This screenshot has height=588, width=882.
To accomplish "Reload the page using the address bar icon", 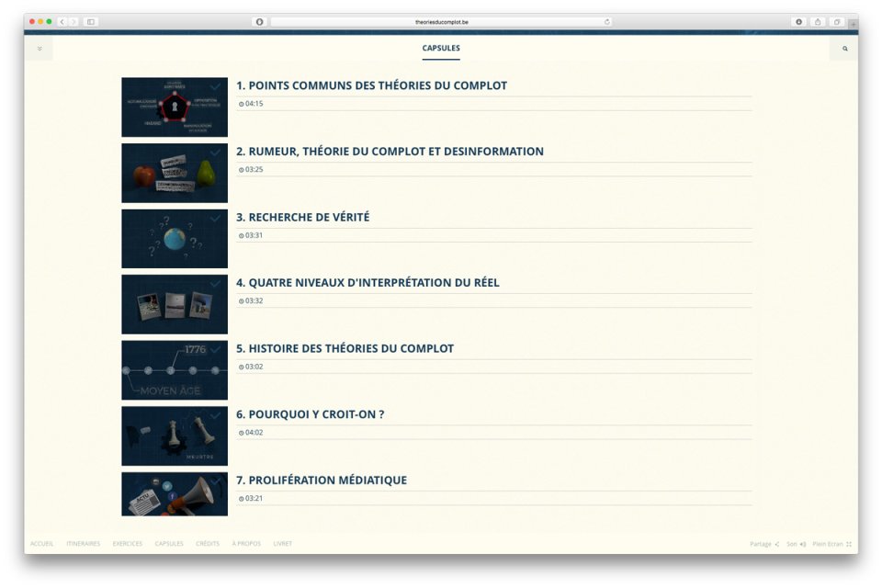I will 607,22.
